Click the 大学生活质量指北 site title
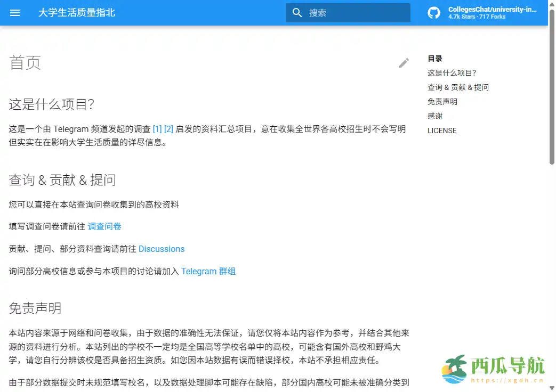 (x=78, y=13)
